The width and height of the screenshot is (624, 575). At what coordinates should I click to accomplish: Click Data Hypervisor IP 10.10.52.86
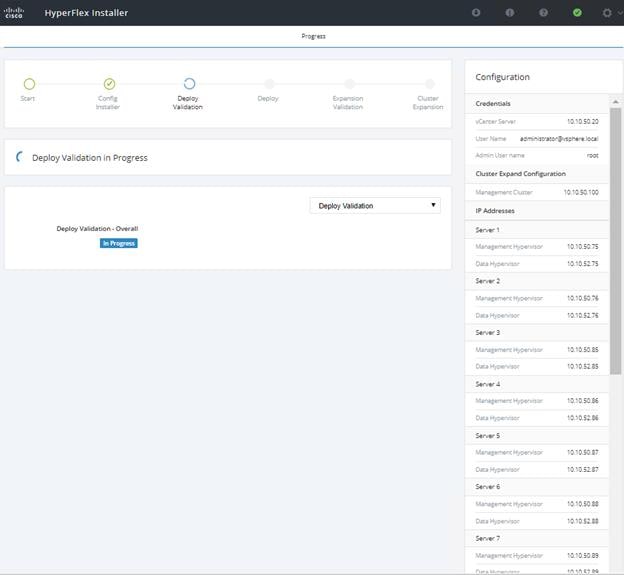coord(583,418)
